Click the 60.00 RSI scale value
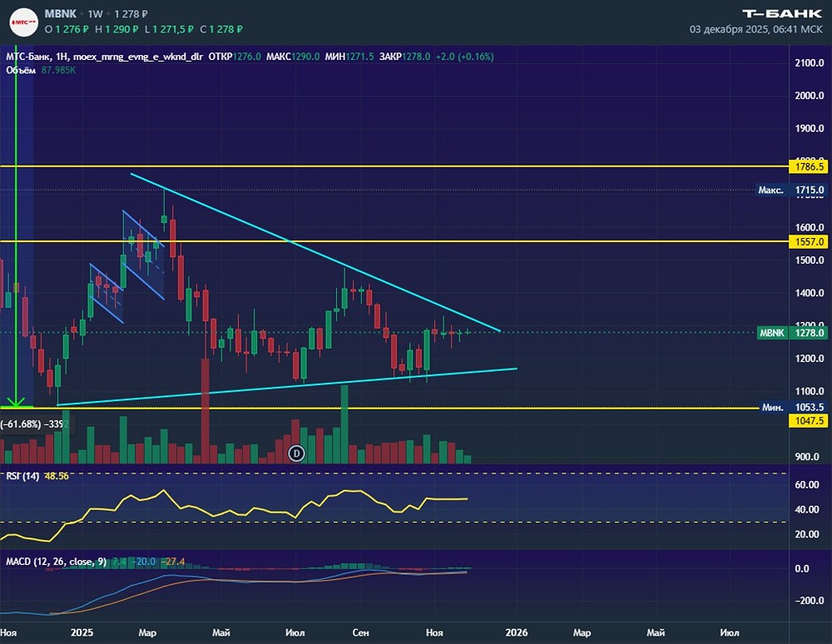This screenshot has height=644, width=832. pyautogui.click(x=807, y=484)
